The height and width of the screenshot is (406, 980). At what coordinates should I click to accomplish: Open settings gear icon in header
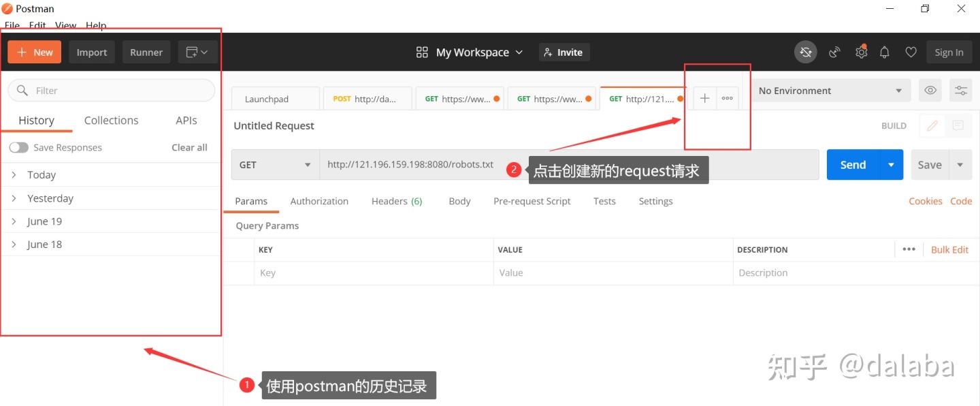coord(862,52)
